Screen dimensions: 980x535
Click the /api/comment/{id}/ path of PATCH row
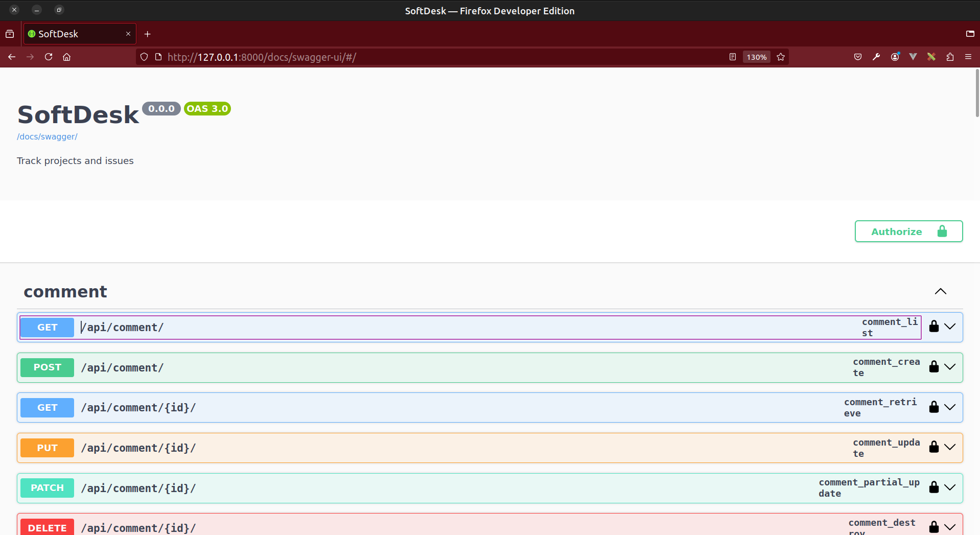tap(138, 488)
